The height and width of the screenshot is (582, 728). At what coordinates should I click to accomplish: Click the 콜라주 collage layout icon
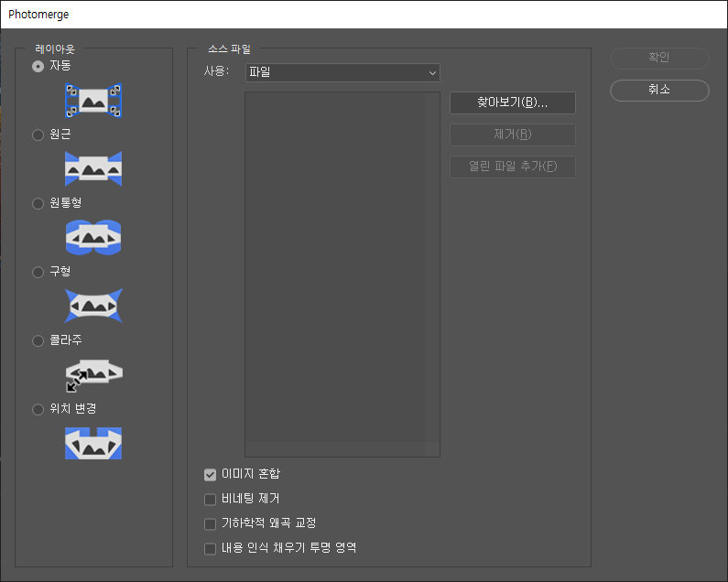[93, 374]
